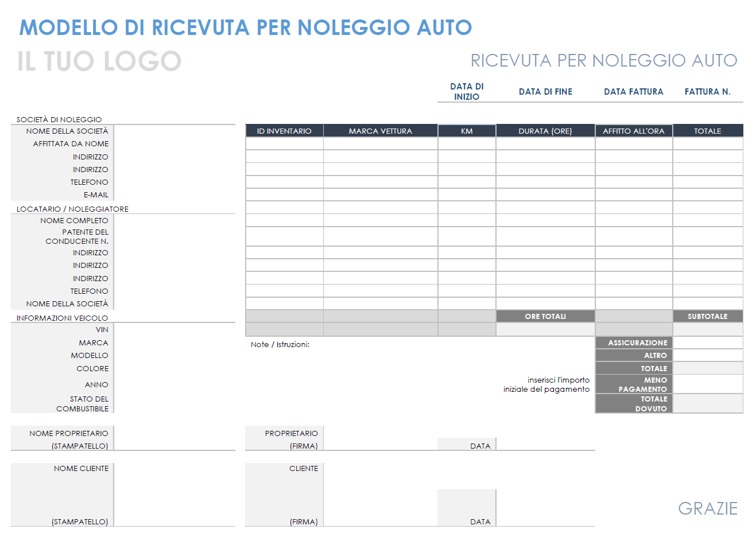Select the LOCATARIO / NOLEGGIATORE section label

72,209
